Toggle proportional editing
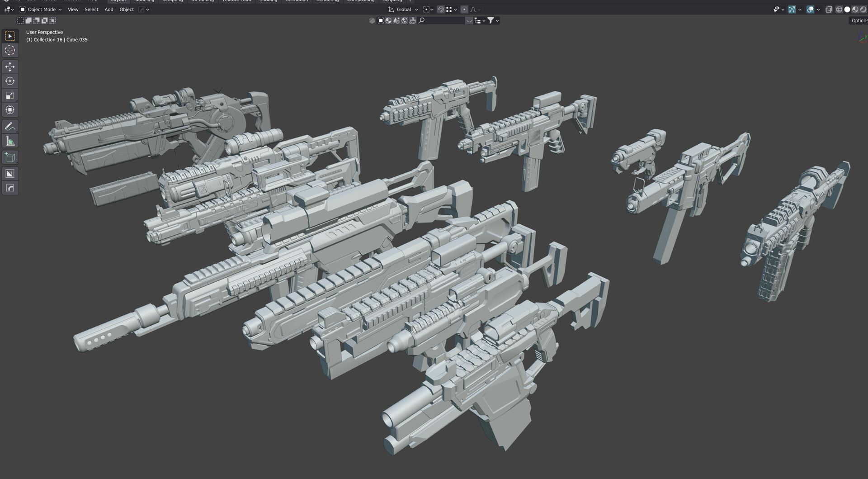 click(x=464, y=9)
